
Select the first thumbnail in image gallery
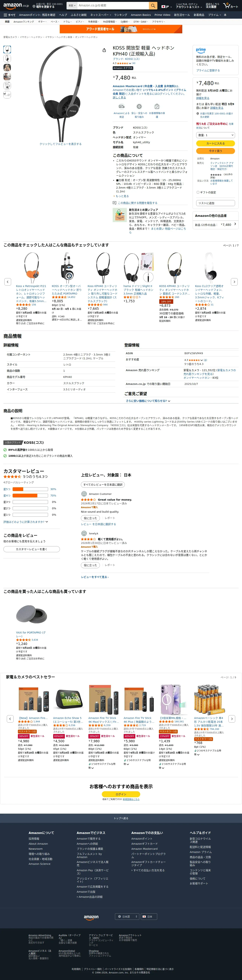click(x=7, y=49)
